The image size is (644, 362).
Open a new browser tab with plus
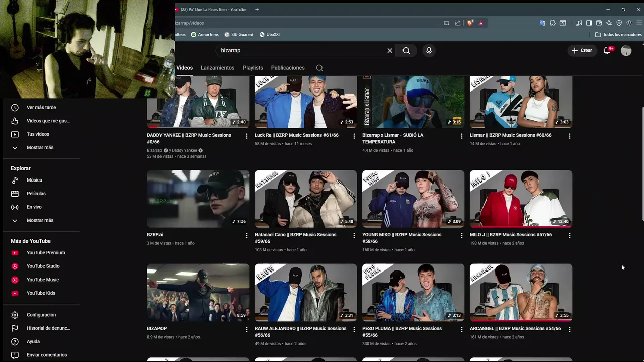click(257, 9)
